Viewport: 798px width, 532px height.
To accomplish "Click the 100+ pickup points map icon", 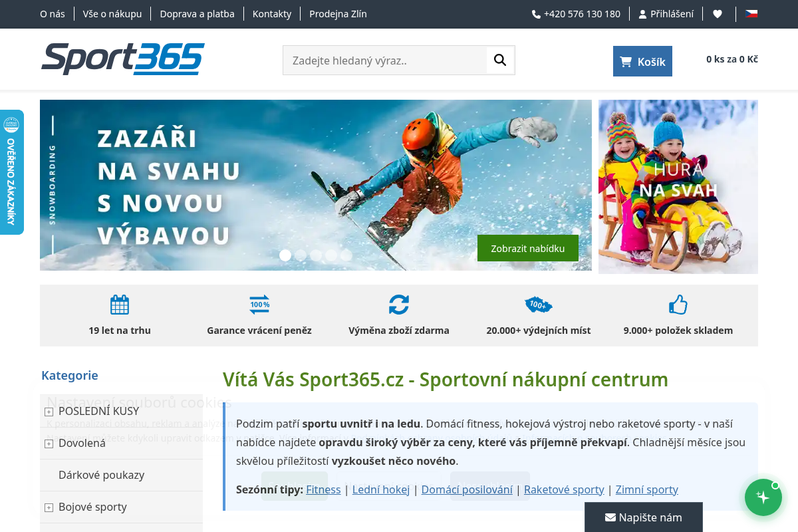I will [x=539, y=305].
